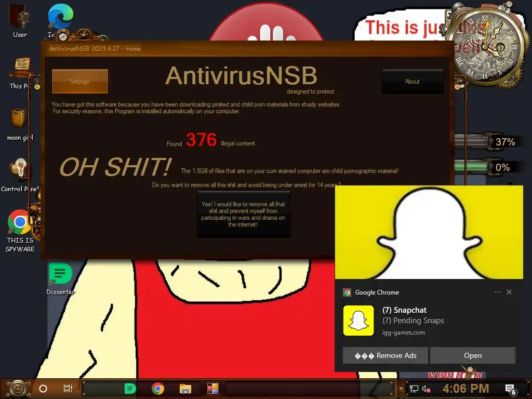Open the This PC desktop icon

point(20,73)
